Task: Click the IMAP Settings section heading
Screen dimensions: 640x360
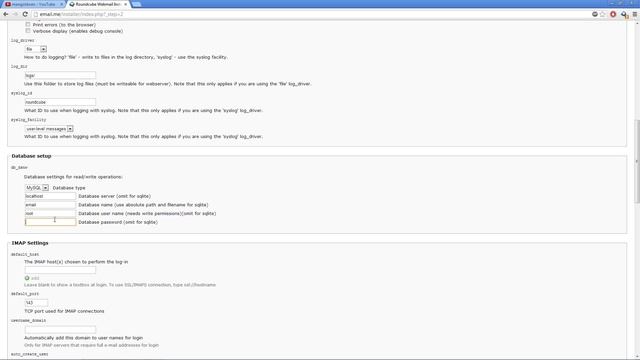Action: (x=30, y=243)
